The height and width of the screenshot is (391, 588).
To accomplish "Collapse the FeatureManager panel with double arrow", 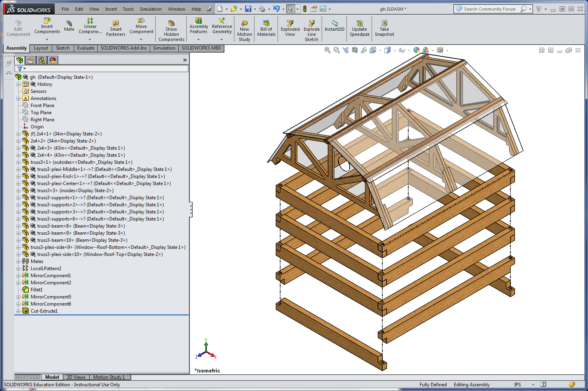I will (185, 60).
